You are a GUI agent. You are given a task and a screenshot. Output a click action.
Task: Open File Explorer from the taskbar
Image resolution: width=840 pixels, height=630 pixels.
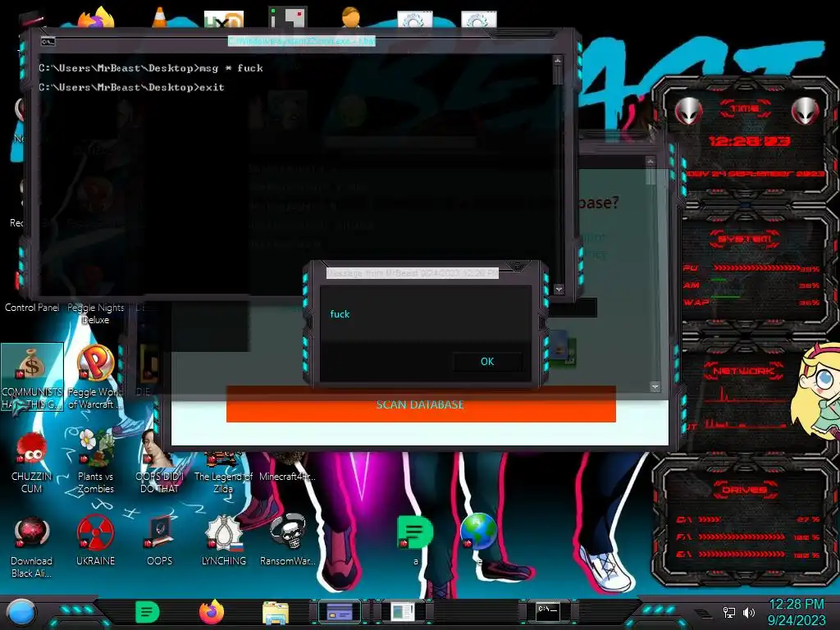pyautogui.click(x=276, y=612)
